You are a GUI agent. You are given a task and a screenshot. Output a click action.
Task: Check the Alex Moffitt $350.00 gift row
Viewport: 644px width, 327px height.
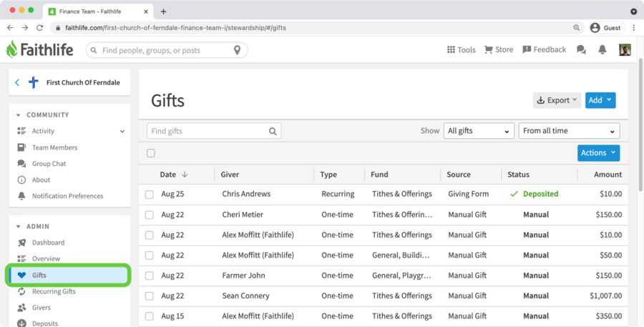coord(150,316)
